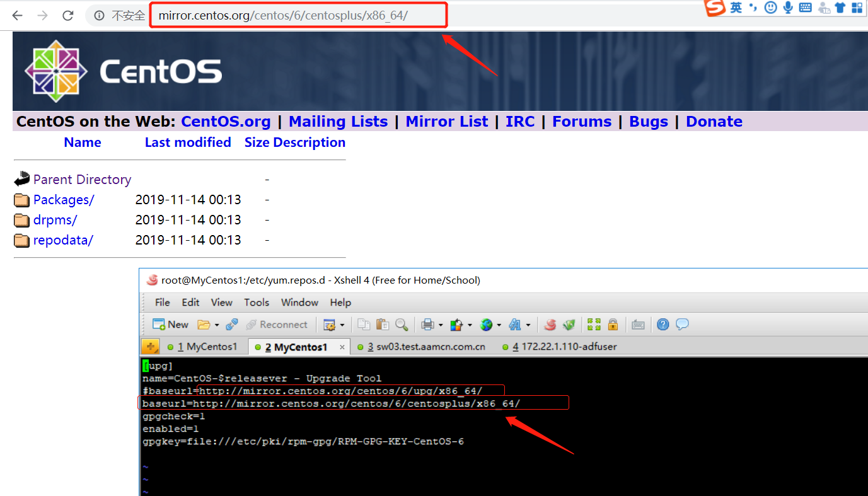Open the Mirror List link
868x496 pixels.
pos(447,122)
